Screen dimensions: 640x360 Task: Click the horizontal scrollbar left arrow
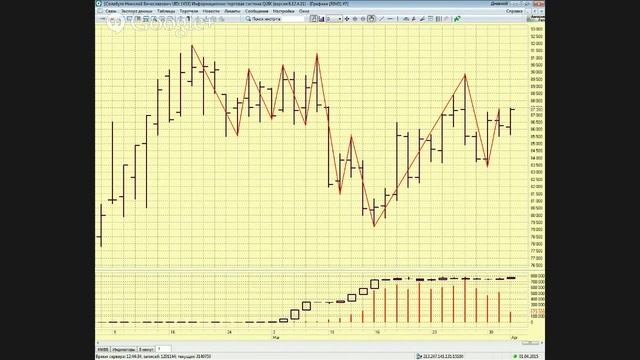[98, 343]
